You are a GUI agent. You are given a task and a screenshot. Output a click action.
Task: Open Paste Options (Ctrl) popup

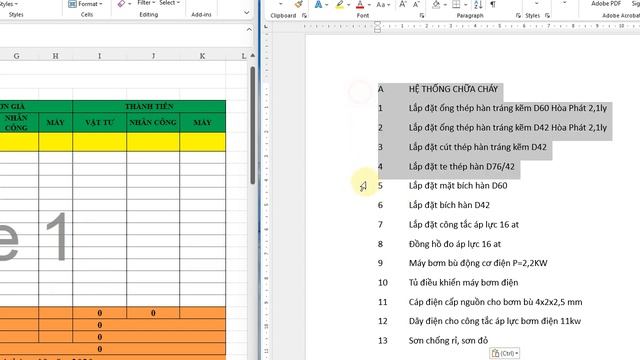pos(504,353)
